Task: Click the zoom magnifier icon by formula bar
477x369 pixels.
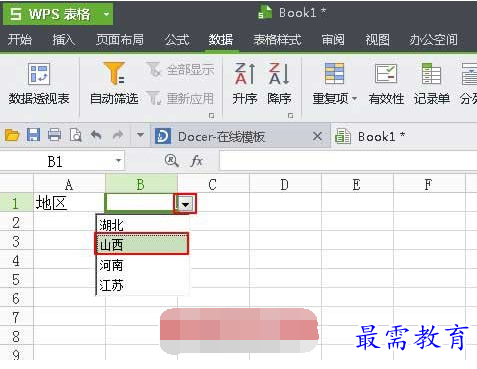Action: pyautogui.click(x=171, y=161)
